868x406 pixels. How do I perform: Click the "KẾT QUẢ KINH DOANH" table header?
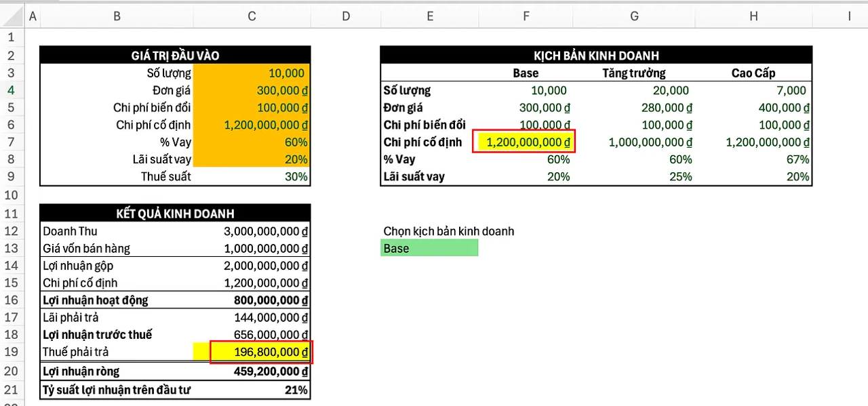click(x=175, y=214)
